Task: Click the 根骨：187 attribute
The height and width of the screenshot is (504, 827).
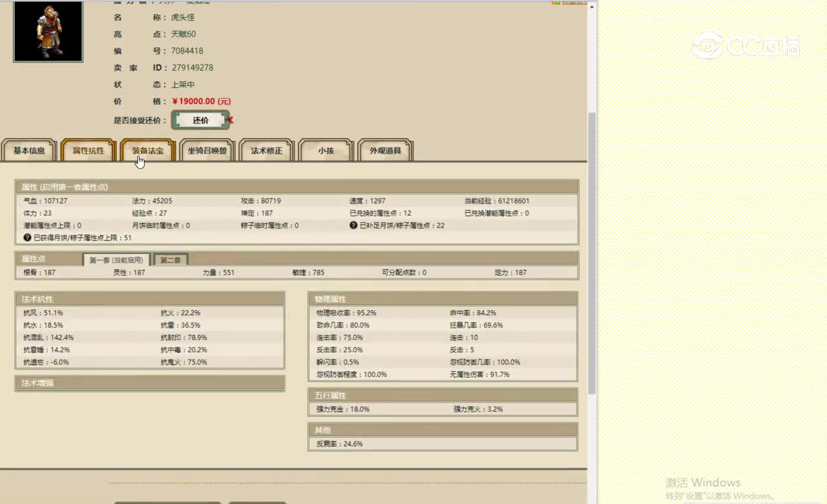Action: pos(39,273)
